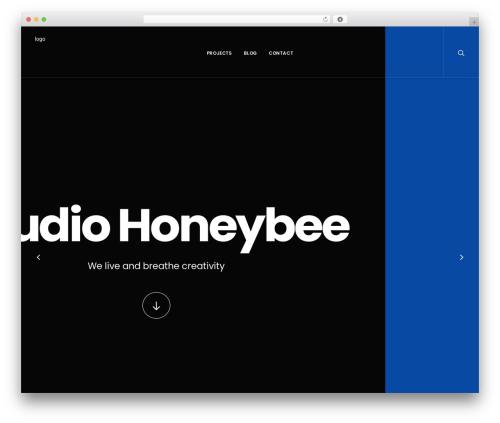Open the Blog menu item

click(250, 53)
